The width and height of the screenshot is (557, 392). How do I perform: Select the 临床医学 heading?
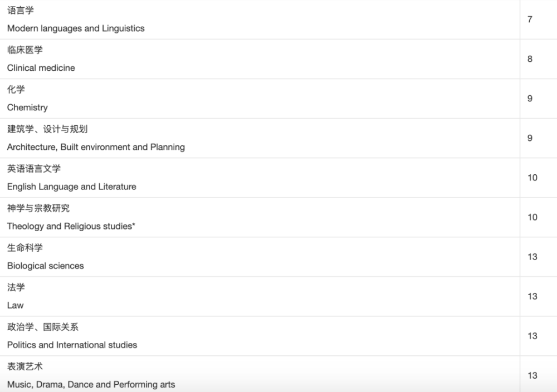click(x=25, y=50)
